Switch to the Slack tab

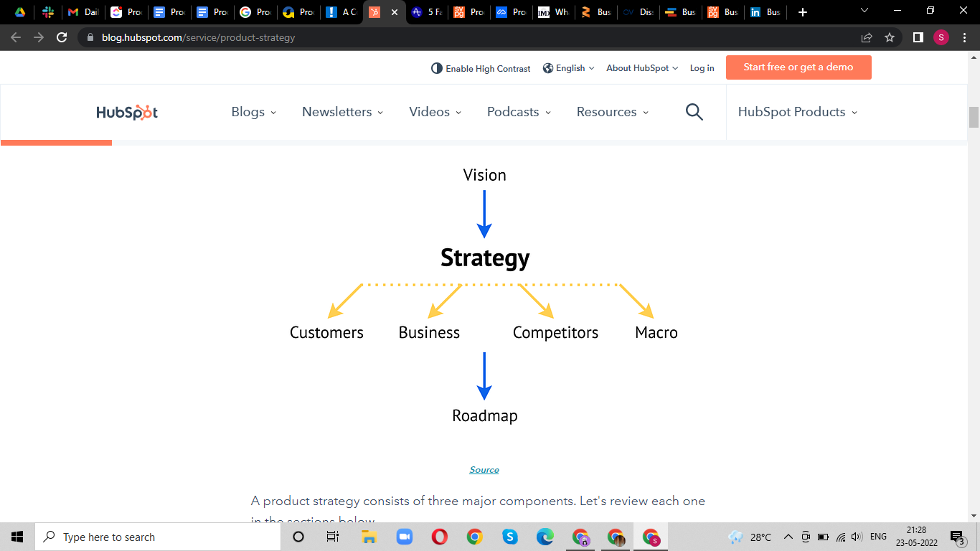(48, 12)
